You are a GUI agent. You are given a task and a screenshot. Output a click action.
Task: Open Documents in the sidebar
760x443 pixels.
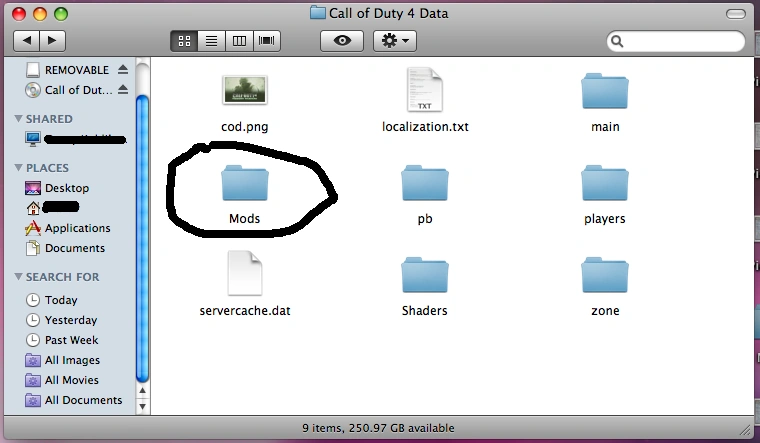point(65,248)
